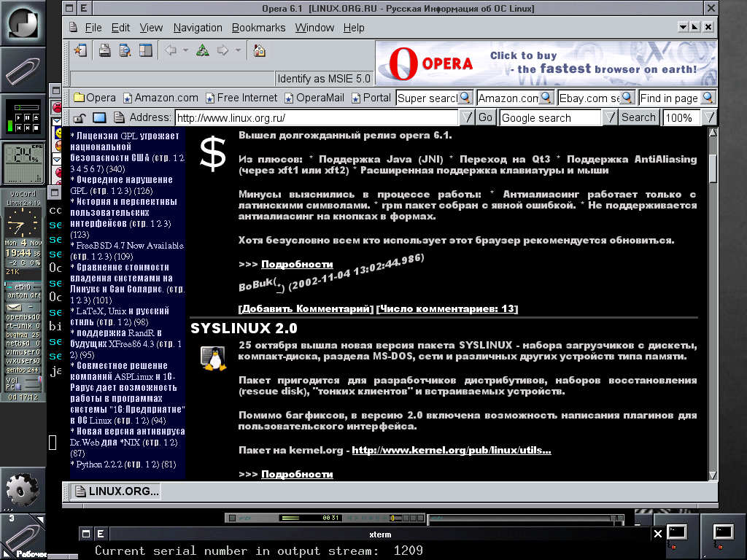Viewport: 747px width, 560px height.
Task: Reload page with green recycle icon
Action: [x=203, y=50]
